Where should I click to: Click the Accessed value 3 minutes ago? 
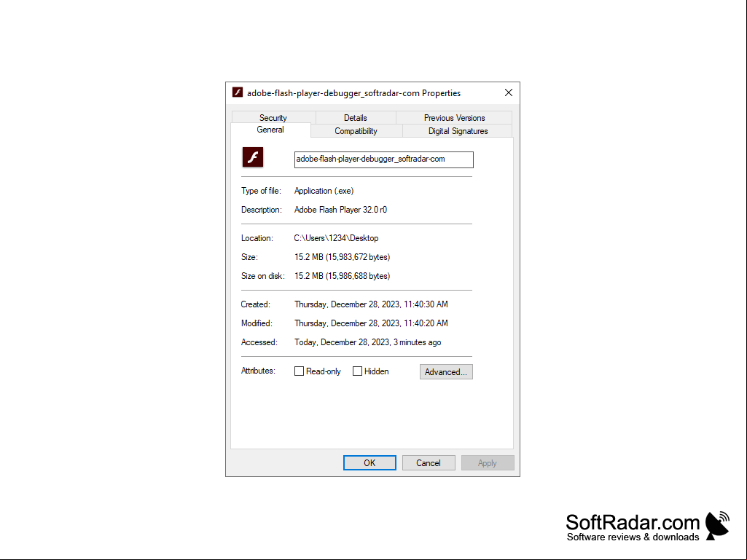click(368, 342)
